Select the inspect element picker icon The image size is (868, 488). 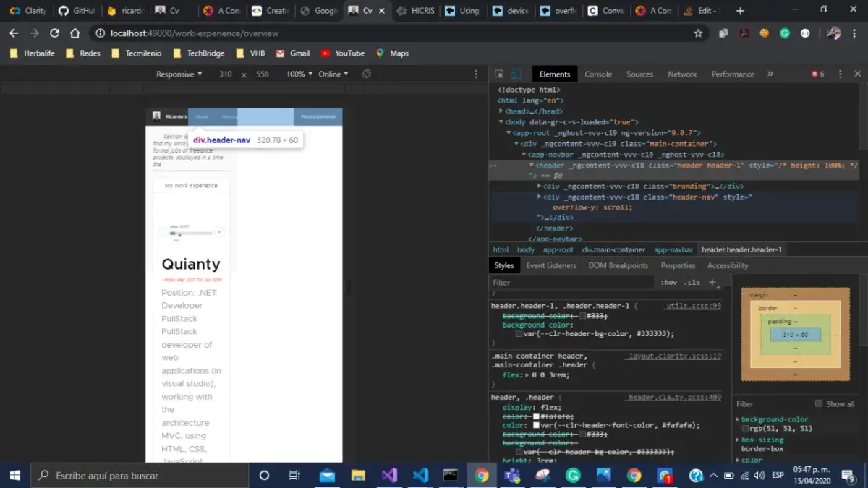[498, 74]
